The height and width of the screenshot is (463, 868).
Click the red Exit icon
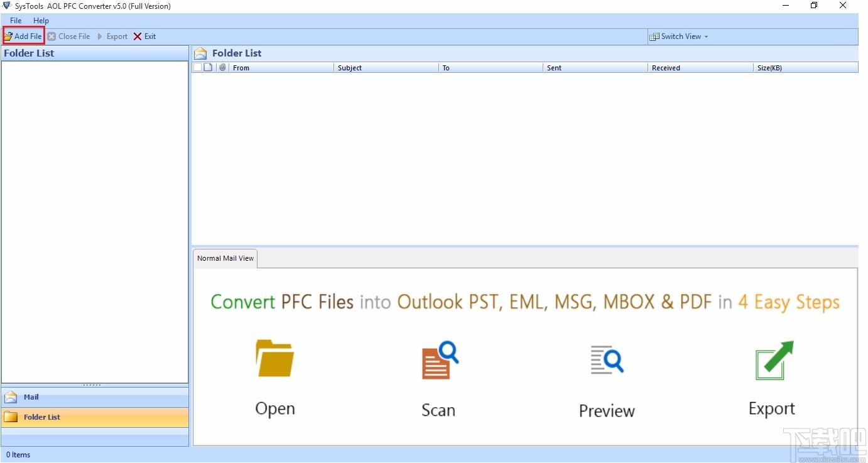tap(138, 36)
